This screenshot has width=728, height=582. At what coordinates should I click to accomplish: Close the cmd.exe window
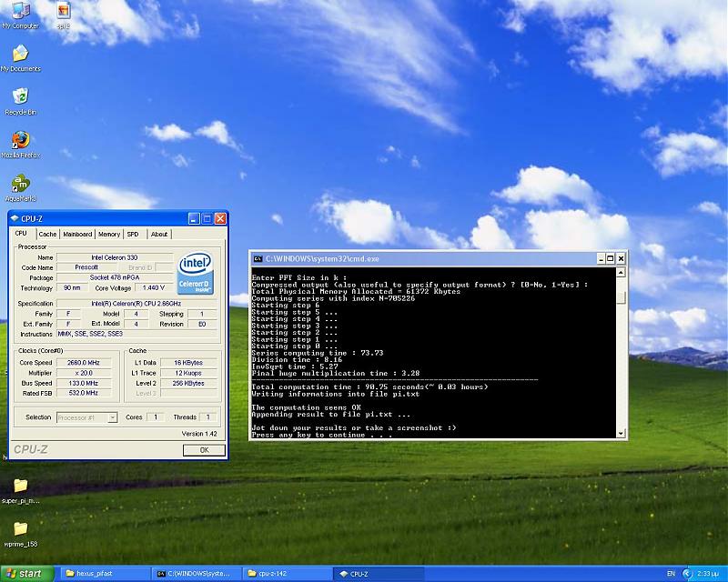pos(621,258)
